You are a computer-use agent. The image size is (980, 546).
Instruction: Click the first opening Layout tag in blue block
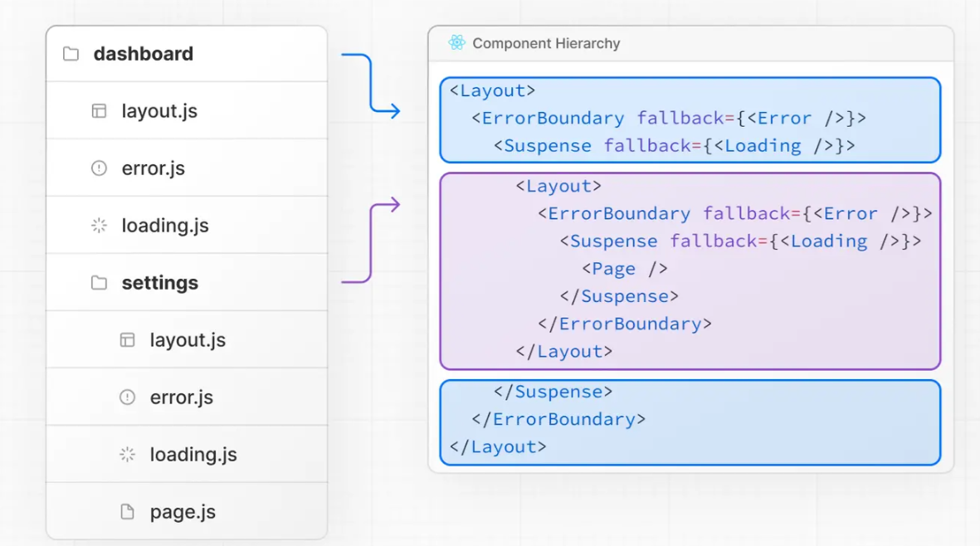click(x=493, y=90)
